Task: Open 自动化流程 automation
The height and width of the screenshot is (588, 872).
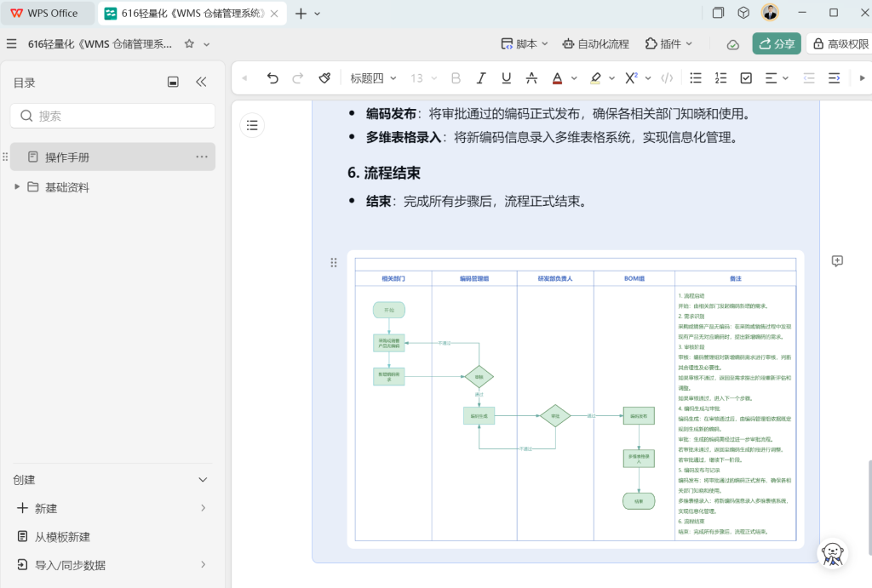Action: pos(595,44)
